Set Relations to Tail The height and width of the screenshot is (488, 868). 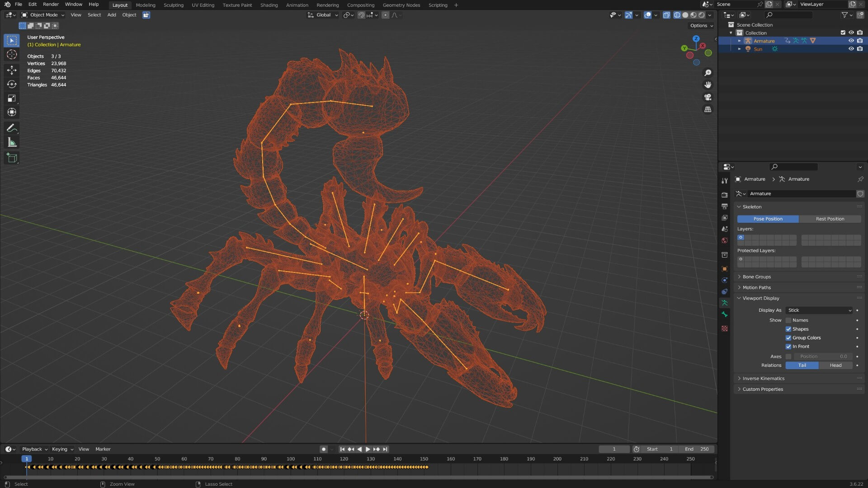coord(802,366)
